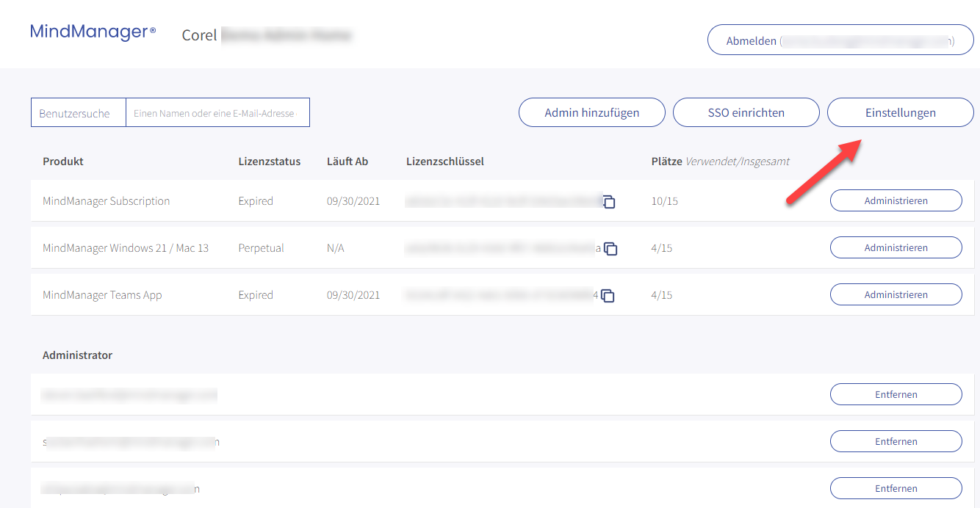Administrieren the MindManager Subscription license

pos(896,200)
